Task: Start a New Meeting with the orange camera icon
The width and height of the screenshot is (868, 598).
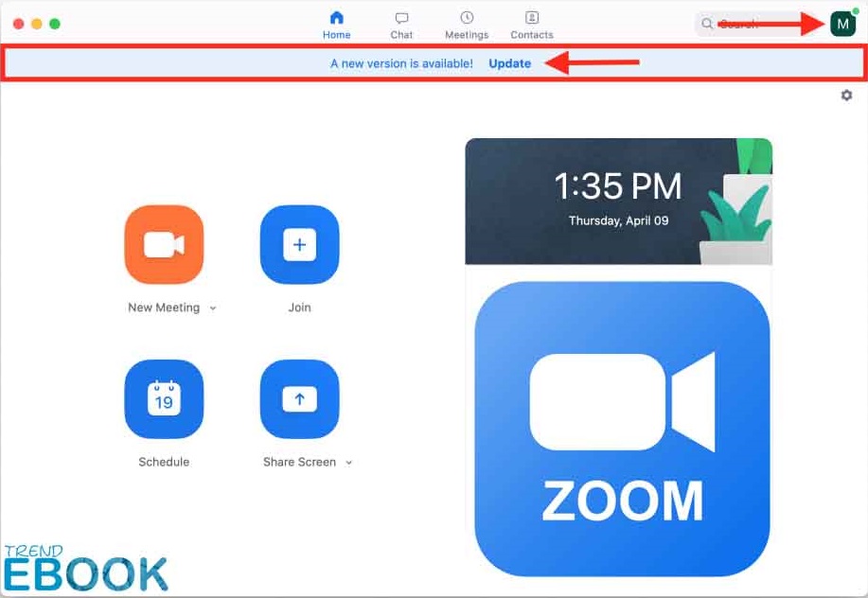Action: point(164,244)
